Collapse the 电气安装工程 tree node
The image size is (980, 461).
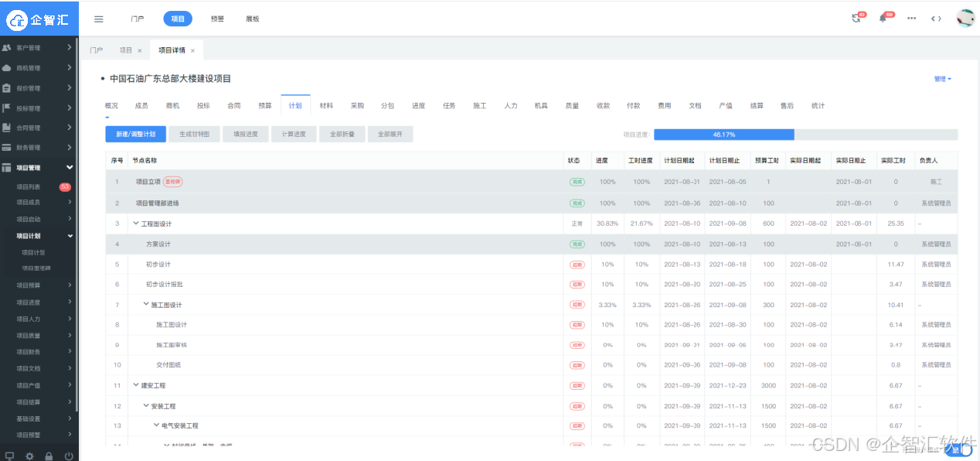tap(156, 425)
